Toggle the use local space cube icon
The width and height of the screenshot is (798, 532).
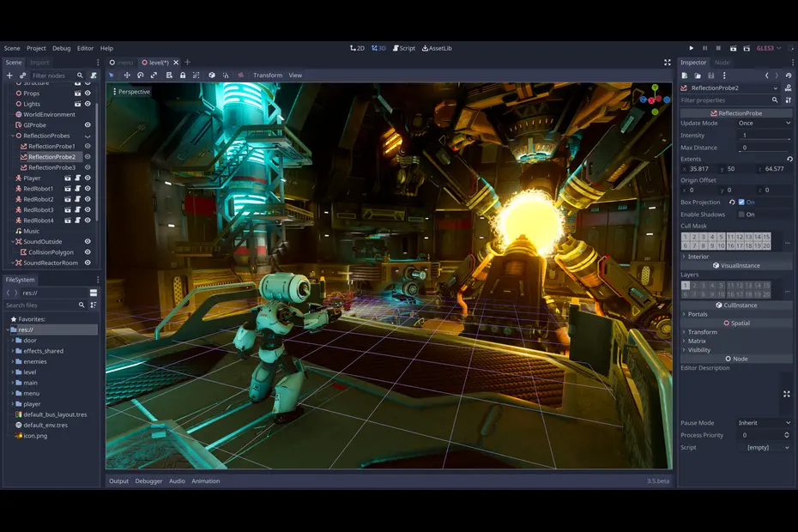[x=212, y=76]
